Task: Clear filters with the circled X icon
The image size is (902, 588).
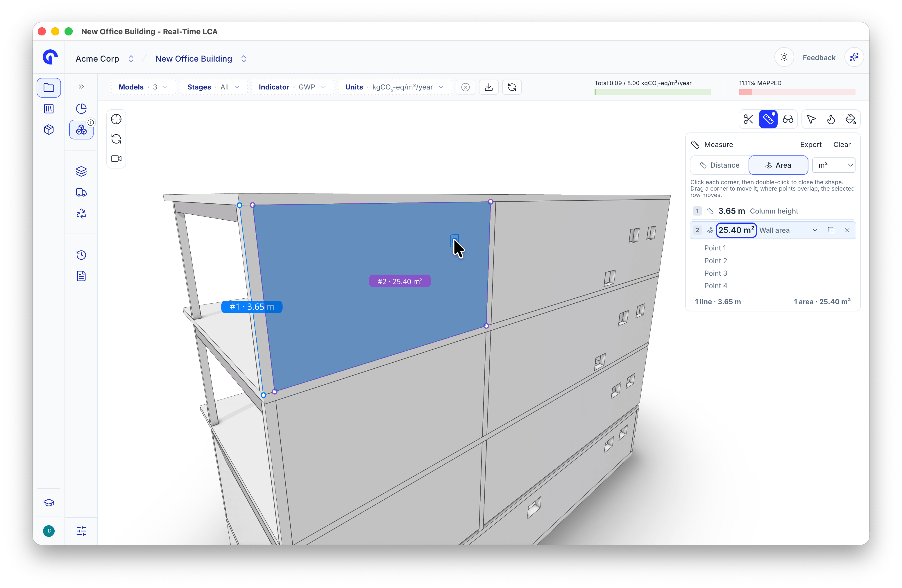Action: (466, 87)
